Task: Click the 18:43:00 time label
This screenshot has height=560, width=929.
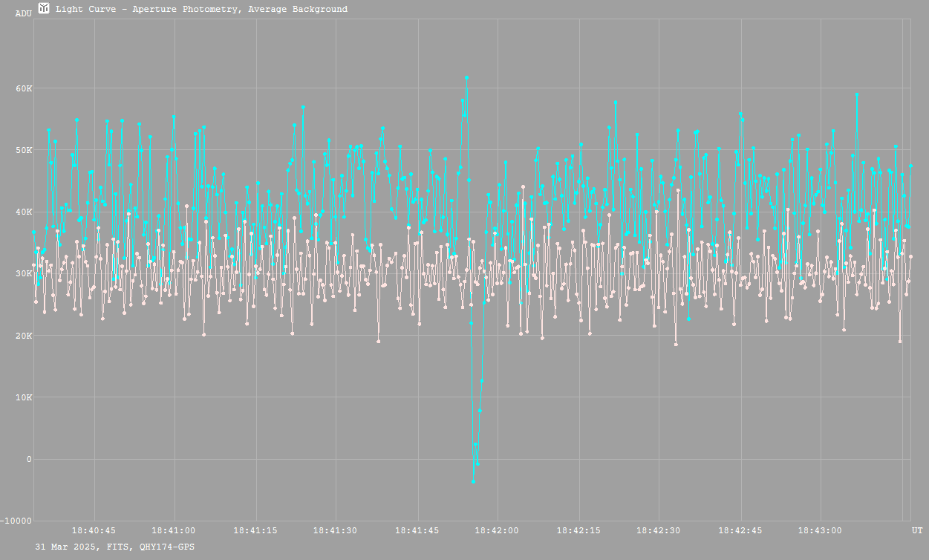Action: coord(821,530)
